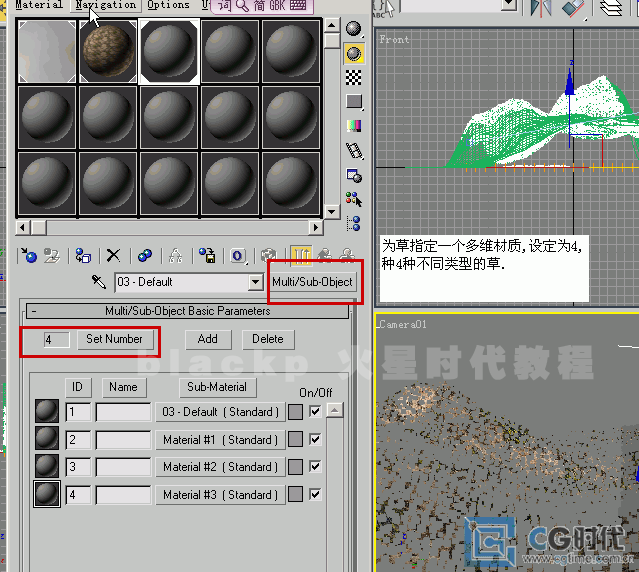Open Material #3 (Standard) sub-material
639x572 pixels.
click(220, 495)
